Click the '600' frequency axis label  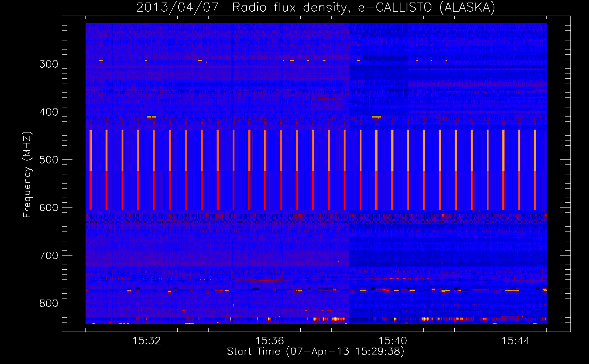pos(49,208)
